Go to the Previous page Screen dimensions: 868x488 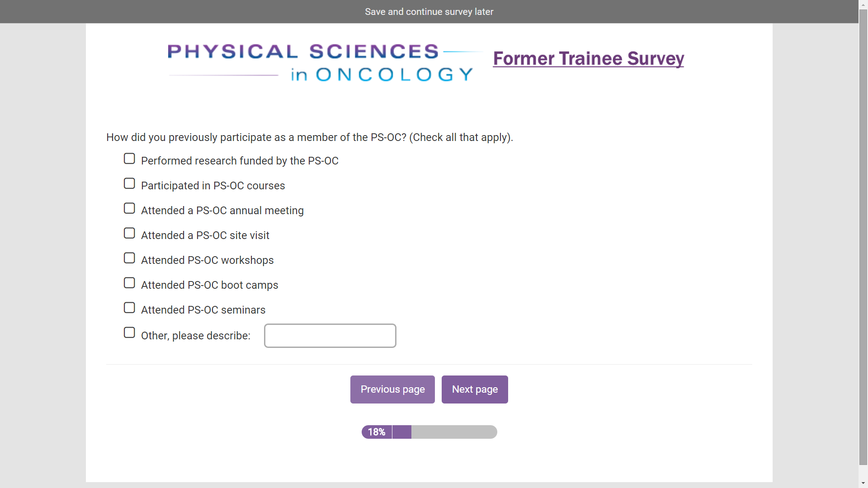pos(392,389)
